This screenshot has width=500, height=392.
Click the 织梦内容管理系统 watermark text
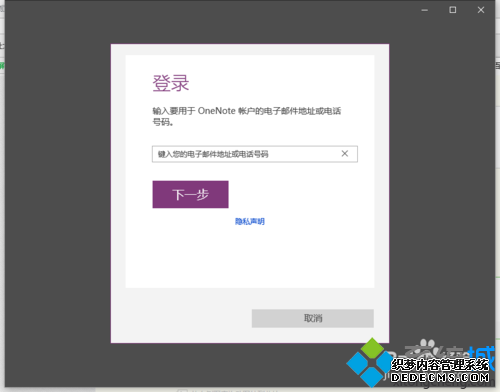point(440,365)
